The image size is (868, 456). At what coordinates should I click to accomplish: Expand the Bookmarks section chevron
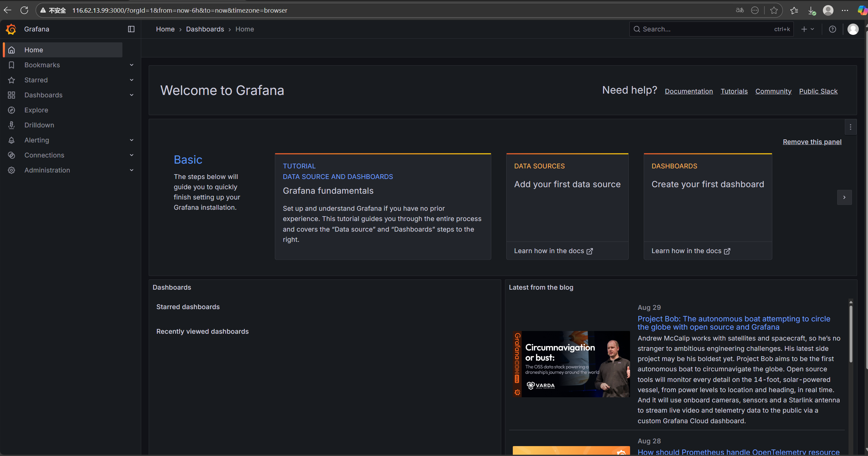tap(132, 65)
